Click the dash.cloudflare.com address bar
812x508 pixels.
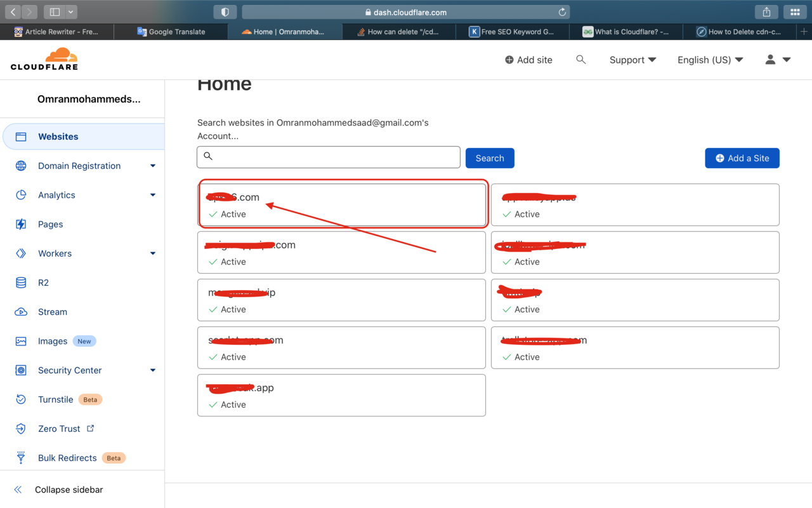pyautogui.click(x=406, y=12)
